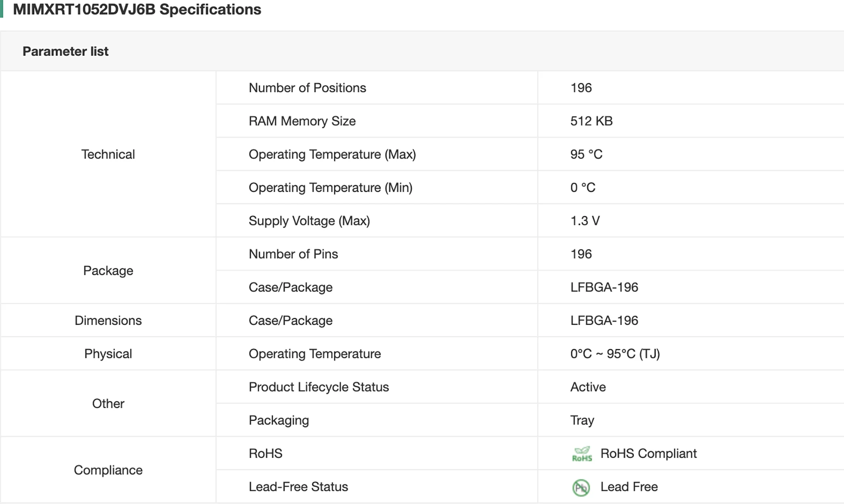Click the Tray packaging value
The height and width of the screenshot is (504, 844).
point(582,420)
